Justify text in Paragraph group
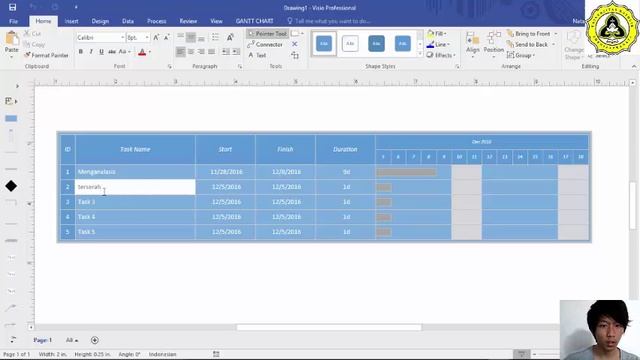Screen dimensions: 640x360 coord(211,52)
